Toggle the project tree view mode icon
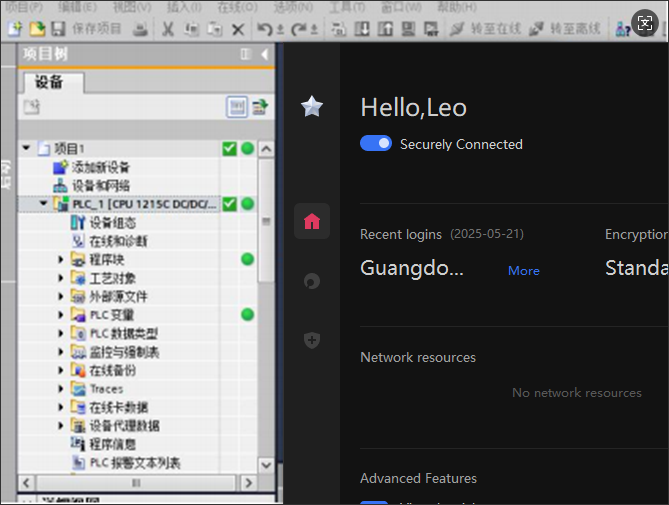 point(237,107)
